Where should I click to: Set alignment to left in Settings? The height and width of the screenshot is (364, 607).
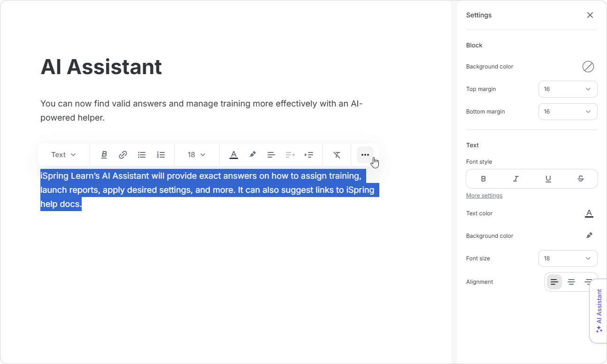554,282
